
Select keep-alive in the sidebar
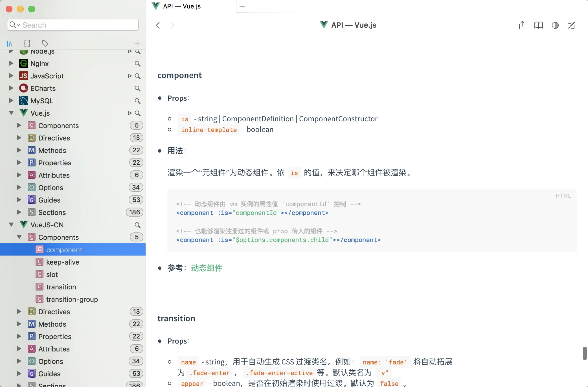(x=63, y=262)
